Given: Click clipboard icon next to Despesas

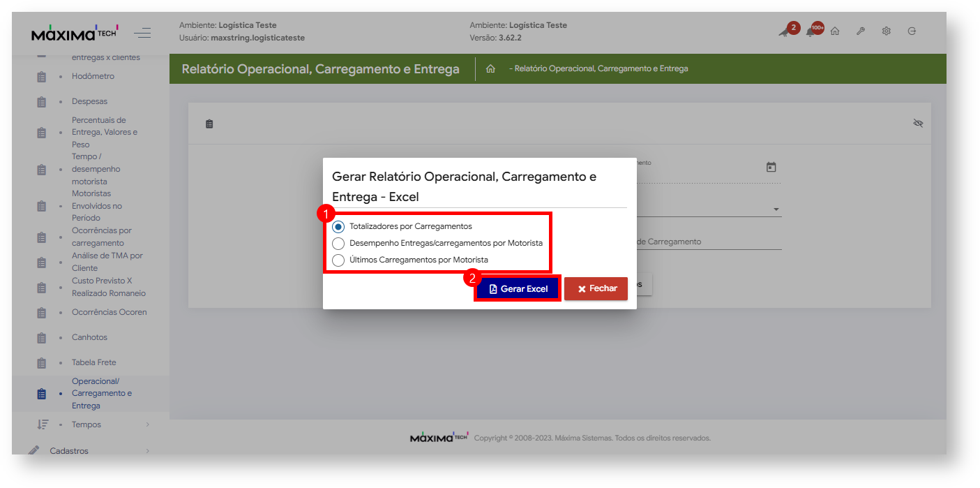Looking at the screenshot, I should pos(41,102).
